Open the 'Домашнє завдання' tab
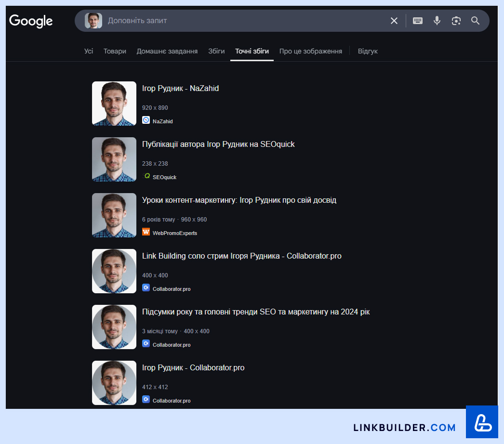This screenshot has height=444, width=504. pos(167,51)
